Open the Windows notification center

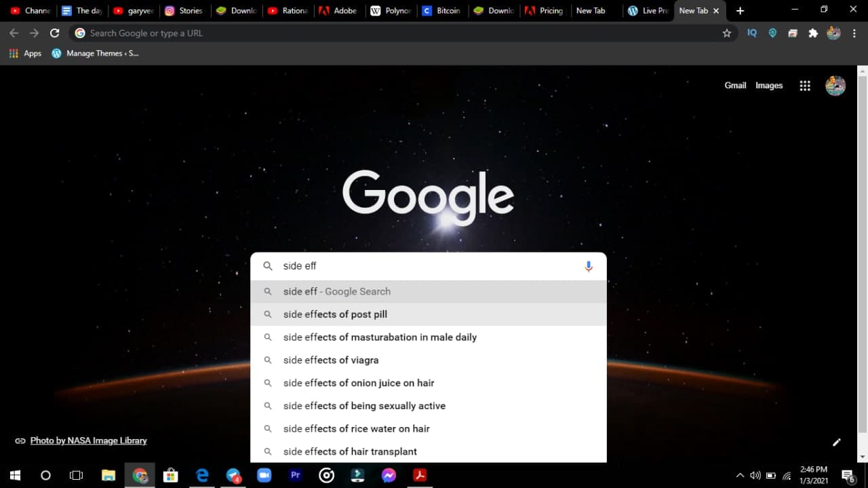[848, 475]
